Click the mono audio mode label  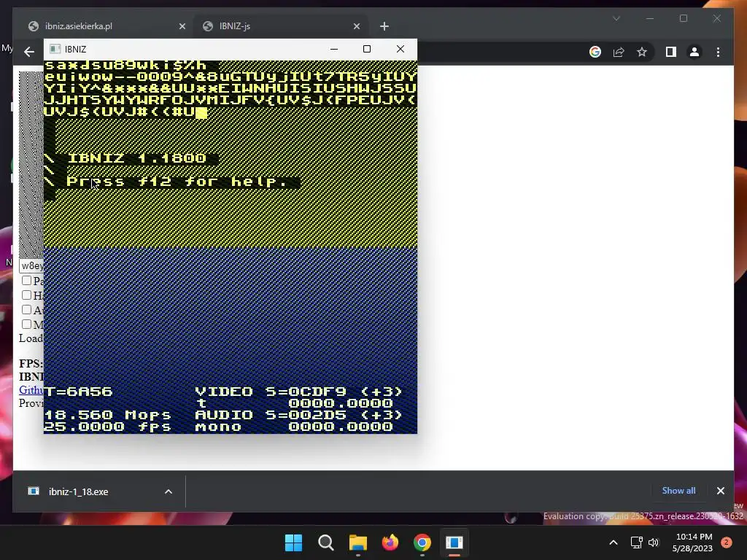coord(218,426)
